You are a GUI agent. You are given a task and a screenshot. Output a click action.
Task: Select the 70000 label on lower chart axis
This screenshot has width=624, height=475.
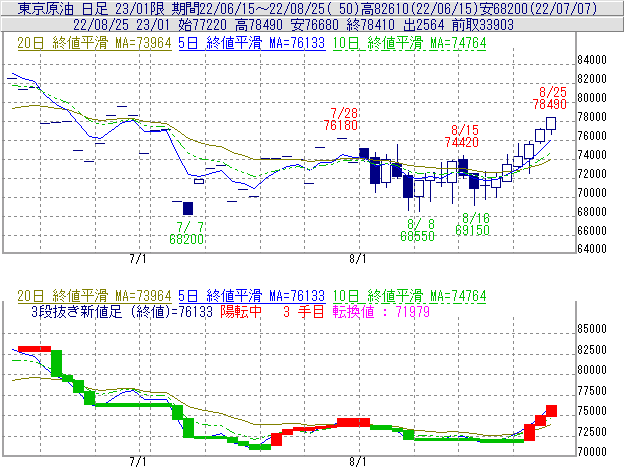pyautogui.click(x=592, y=452)
